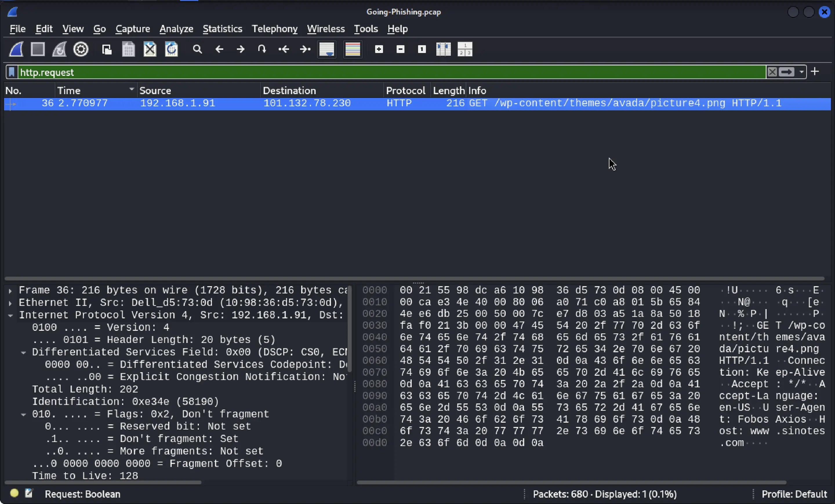Image resolution: width=835 pixels, height=504 pixels.
Task: Go to specified packet icon
Action: (262, 50)
